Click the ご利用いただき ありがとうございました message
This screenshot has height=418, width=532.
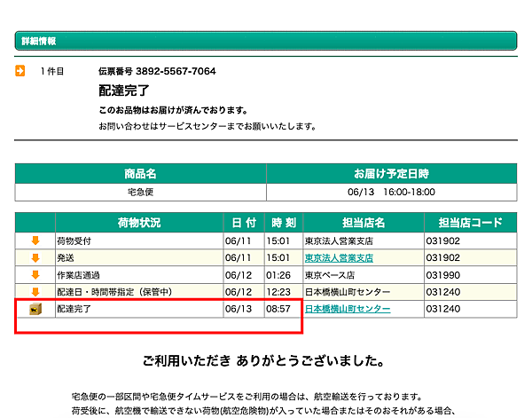[x=263, y=360]
